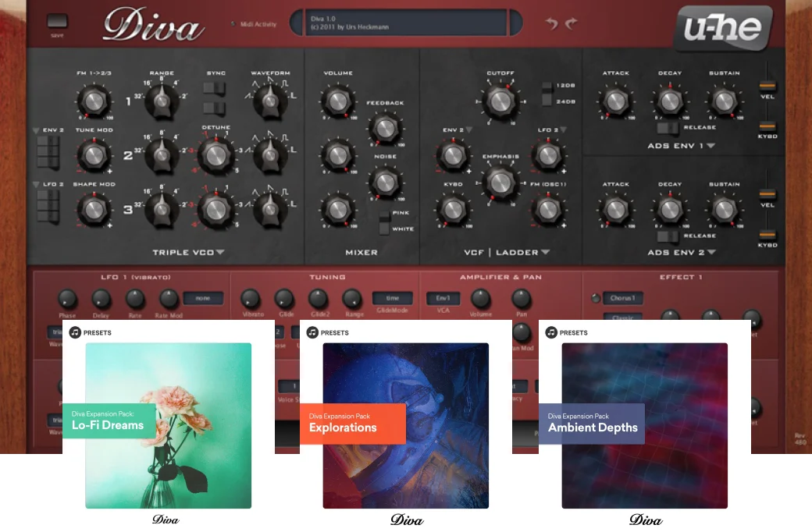Open the Chorus1 selector in Effect 1
The width and height of the screenshot is (812, 532).
tap(623, 298)
